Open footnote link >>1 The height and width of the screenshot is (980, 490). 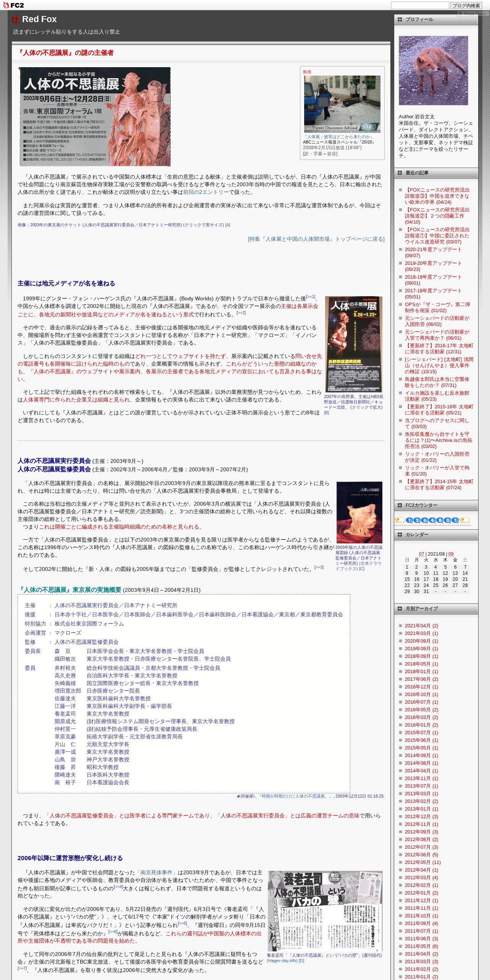(311, 297)
